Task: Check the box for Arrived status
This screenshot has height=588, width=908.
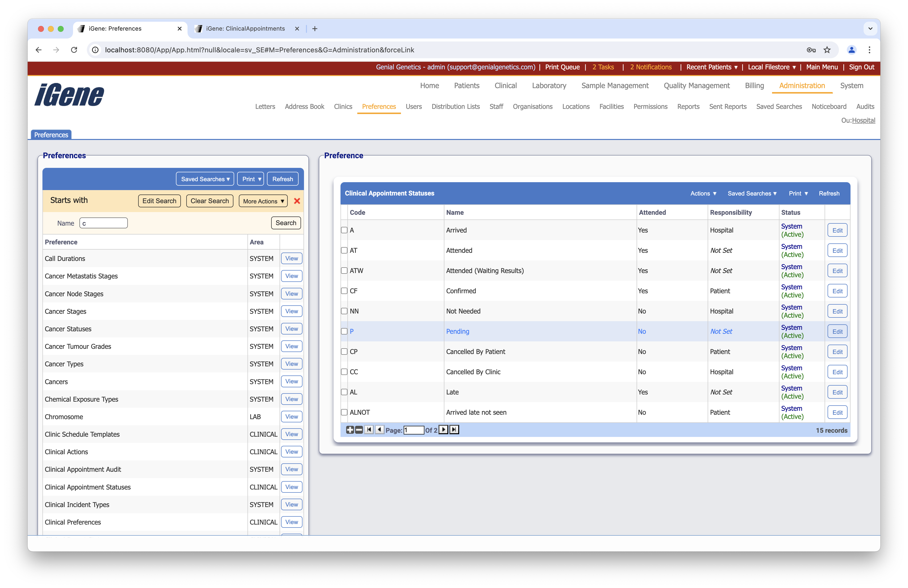Action: pos(344,230)
